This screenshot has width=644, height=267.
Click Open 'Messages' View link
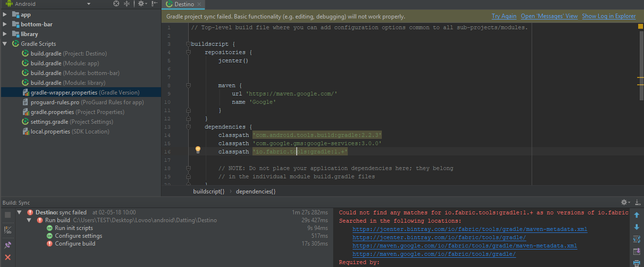click(x=549, y=16)
